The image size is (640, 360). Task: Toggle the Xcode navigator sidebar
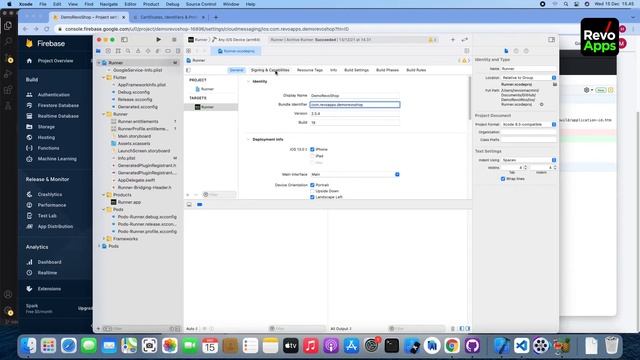tap(124, 40)
